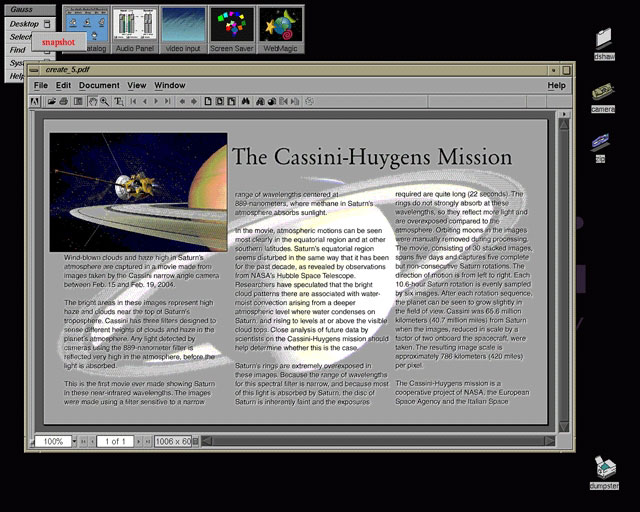Set Fit in Window page view
This screenshot has height=512, width=640.
pos(220,101)
